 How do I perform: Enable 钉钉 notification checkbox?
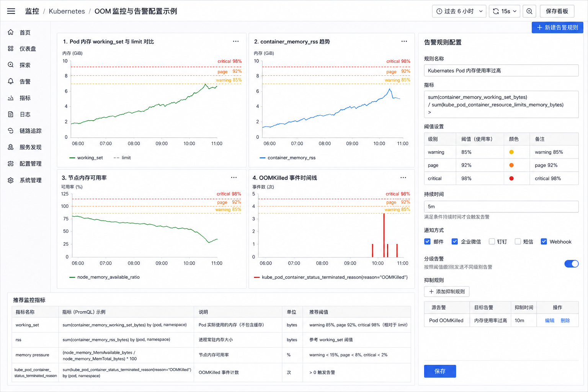(x=492, y=242)
